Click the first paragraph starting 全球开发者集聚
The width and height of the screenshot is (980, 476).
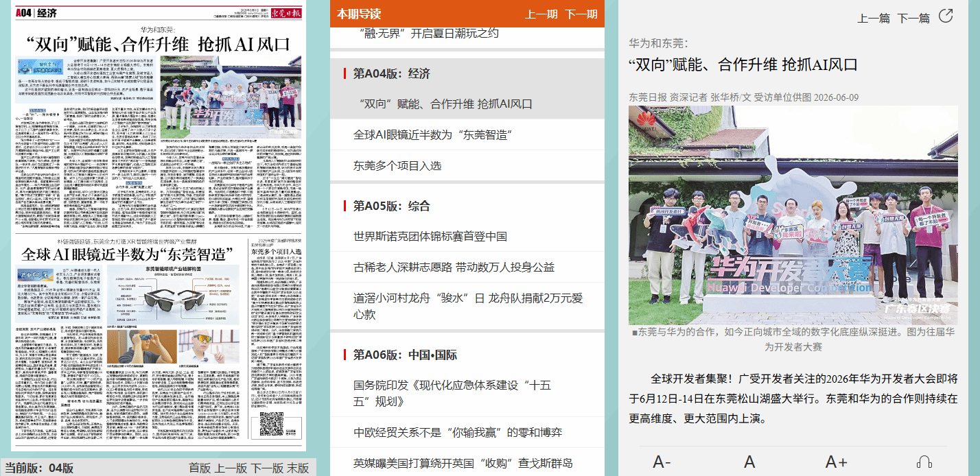point(793,398)
